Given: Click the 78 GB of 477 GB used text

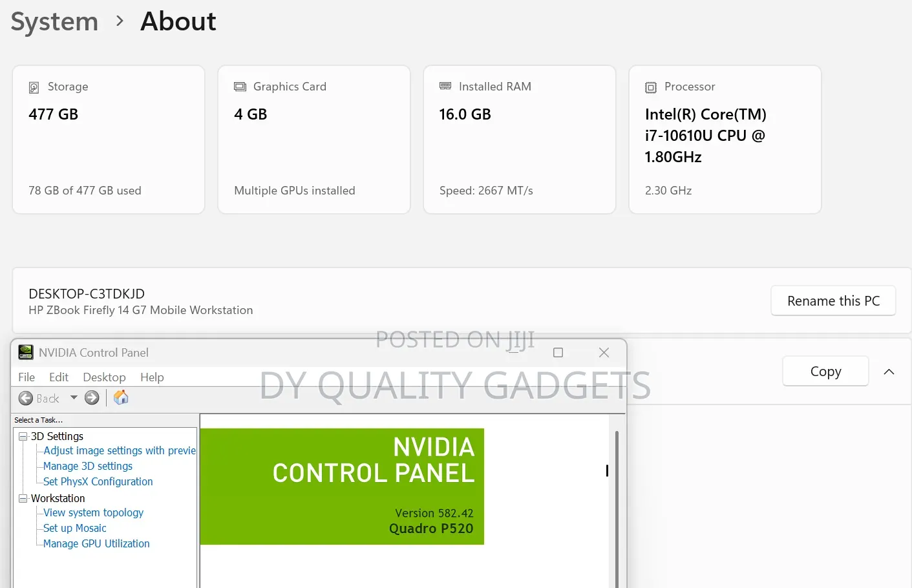Looking at the screenshot, I should tap(85, 191).
